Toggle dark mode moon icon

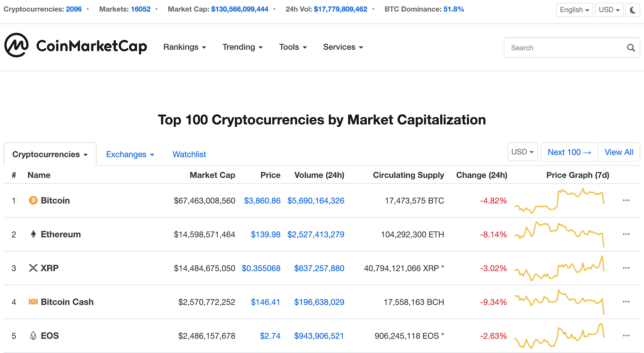point(633,10)
